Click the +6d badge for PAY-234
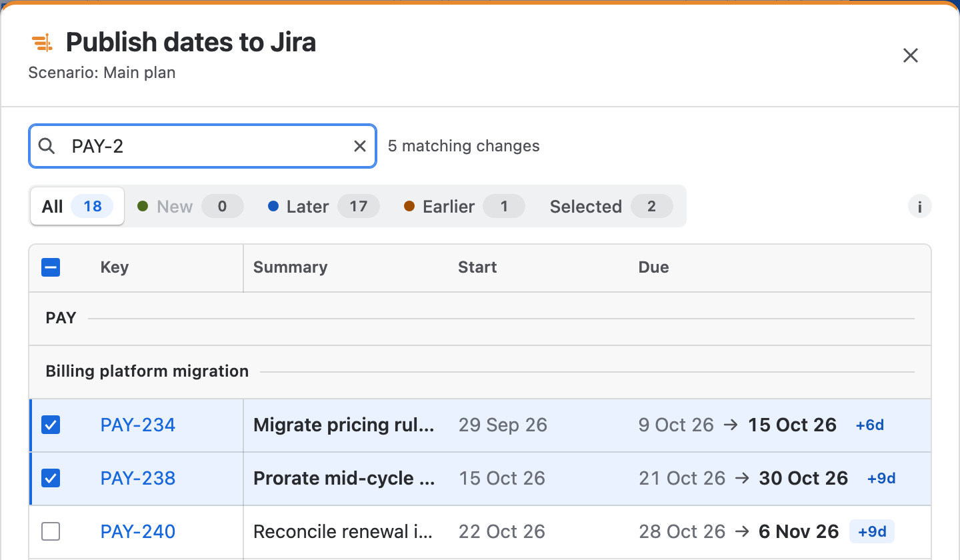This screenshot has width=960, height=560. pyautogui.click(x=870, y=425)
